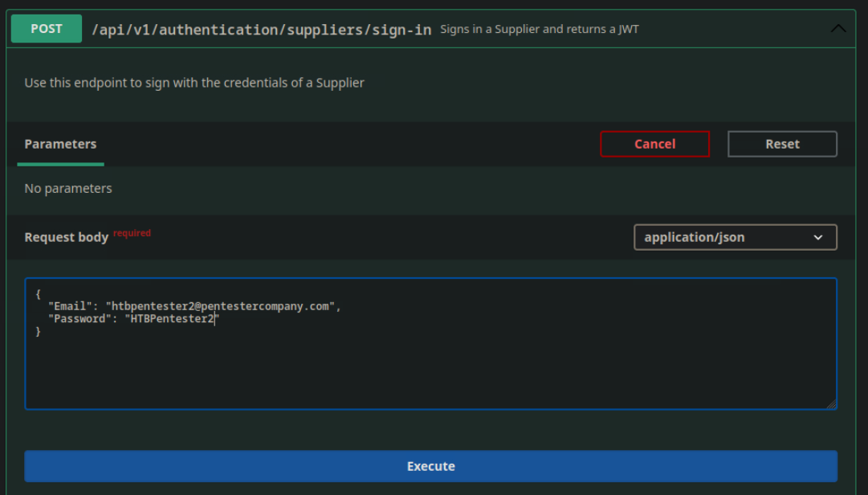Click the red 'required' indicator
This screenshot has width=868, height=495.
point(132,232)
